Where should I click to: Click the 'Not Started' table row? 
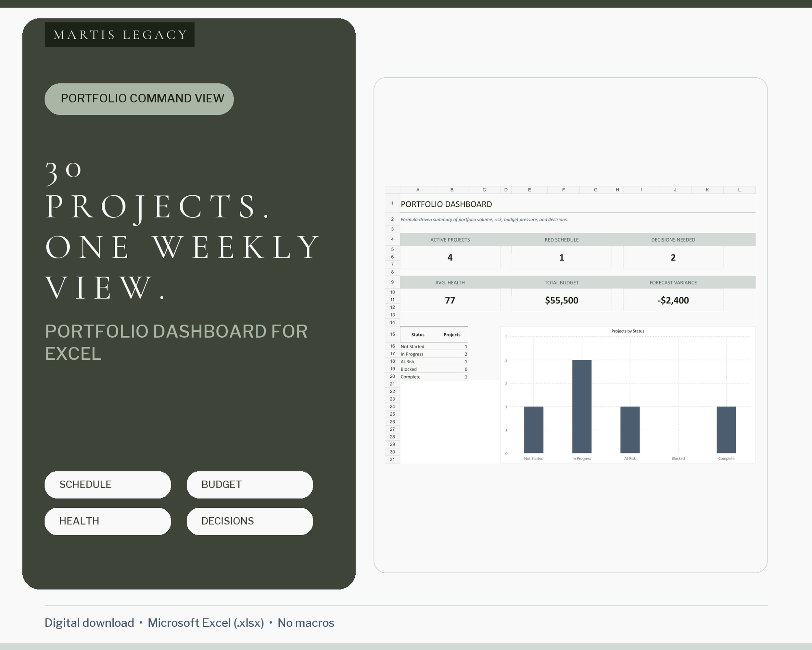(x=434, y=346)
